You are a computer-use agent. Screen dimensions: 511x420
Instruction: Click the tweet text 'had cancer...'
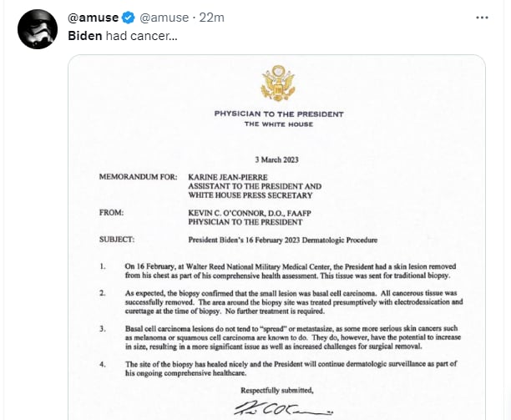[x=141, y=36]
